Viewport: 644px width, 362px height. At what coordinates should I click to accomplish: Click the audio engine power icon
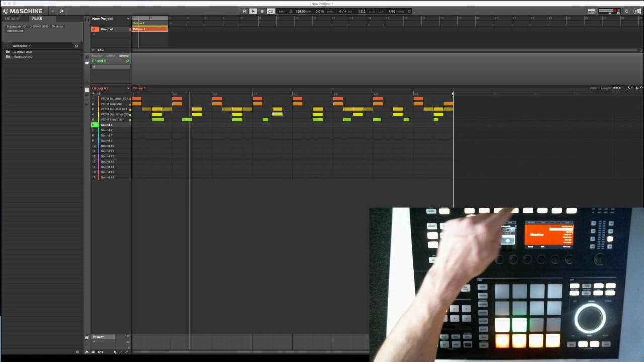(x=627, y=11)
